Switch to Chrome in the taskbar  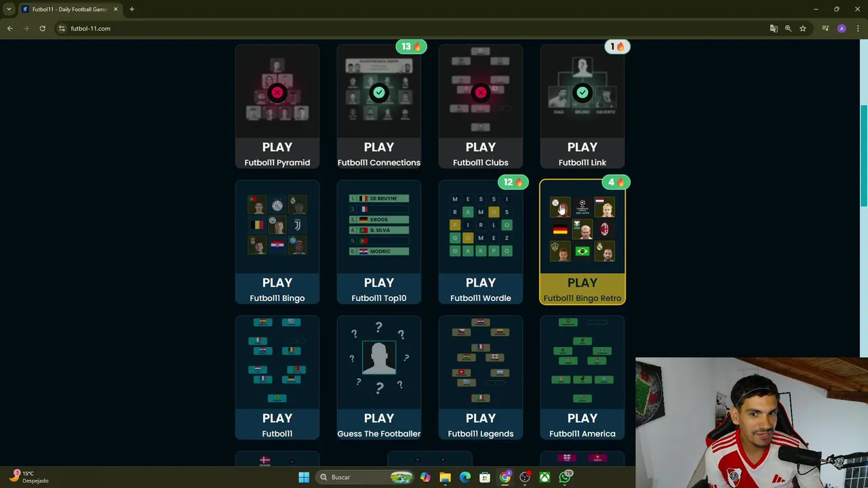coord(505,477)
